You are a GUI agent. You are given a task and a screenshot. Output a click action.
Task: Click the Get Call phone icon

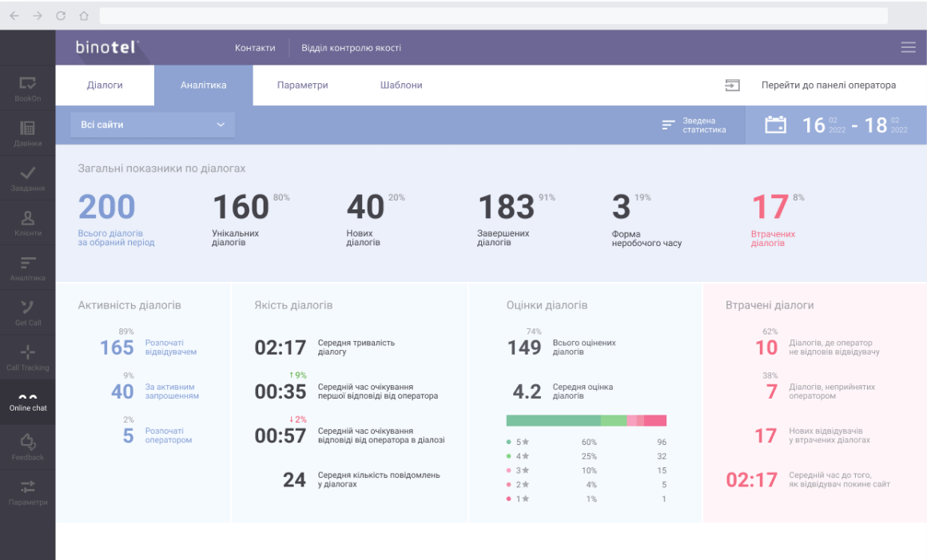pyautogui.click(x=27, y=308)
